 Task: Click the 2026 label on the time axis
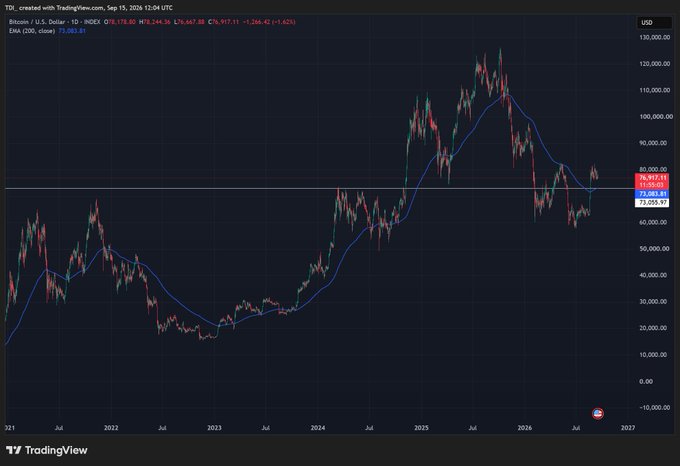coord(525,428)
